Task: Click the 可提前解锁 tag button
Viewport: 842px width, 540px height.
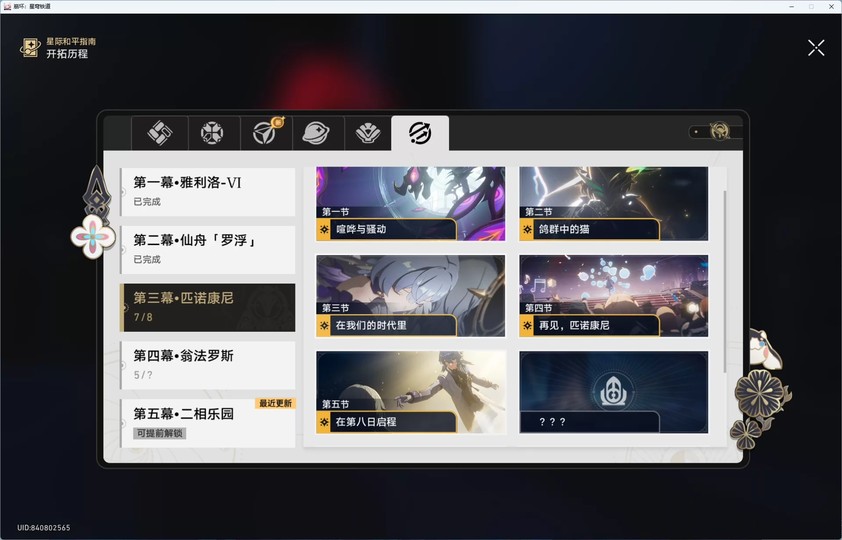Action: pos(159,433)
